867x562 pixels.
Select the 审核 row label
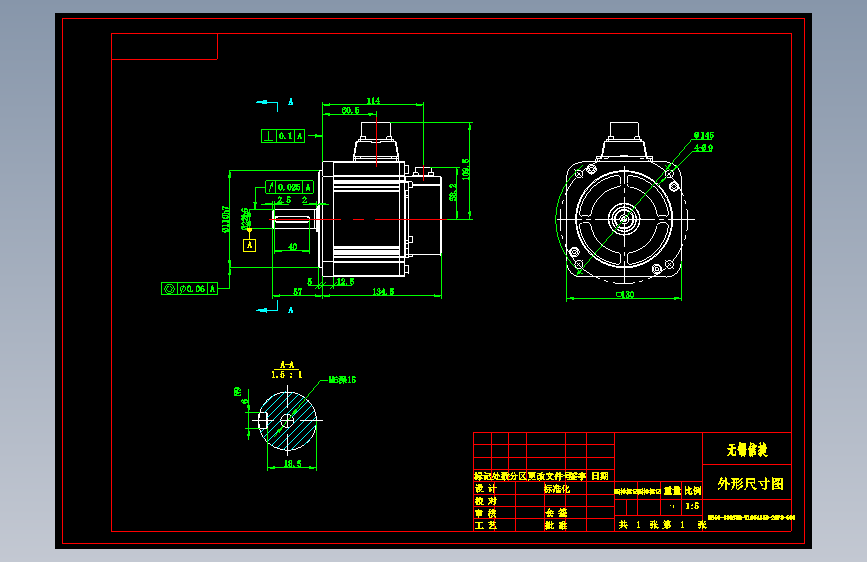486,513
